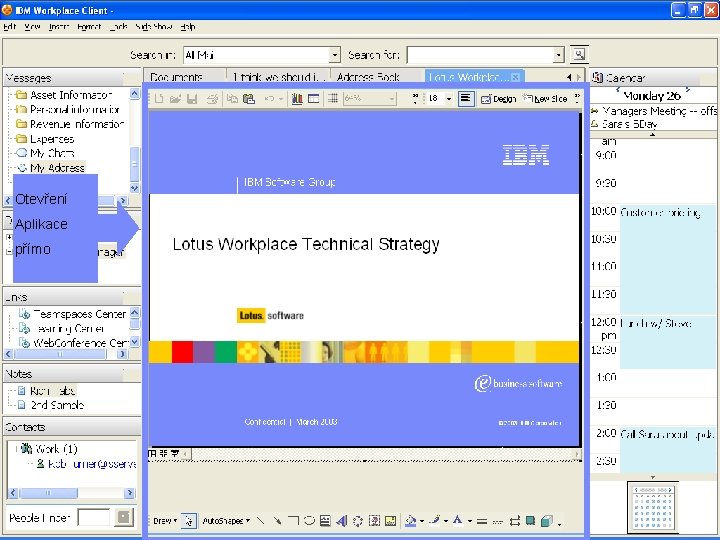Click the New Slide button
The image size is (720, 540).
click(x=546, y=99)
